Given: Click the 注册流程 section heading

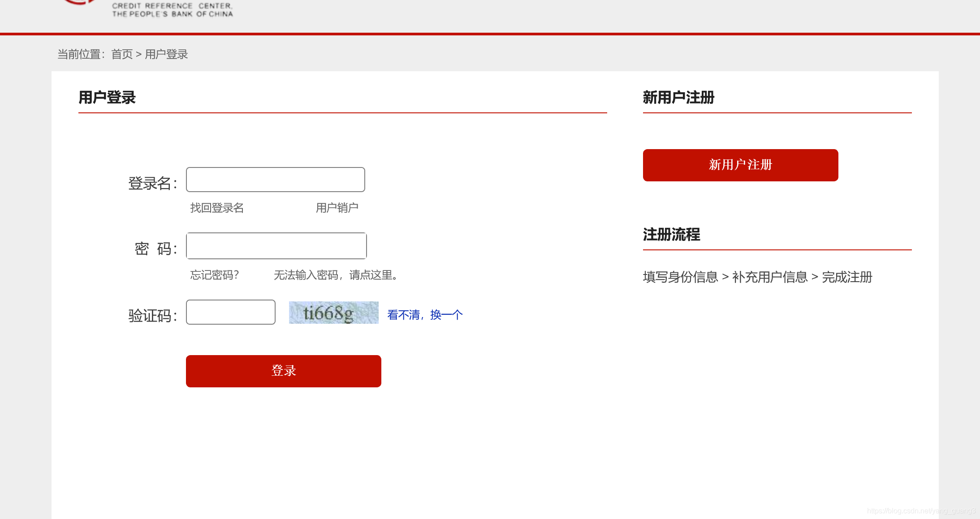Looking at the screenshot, I should (671, 234).
